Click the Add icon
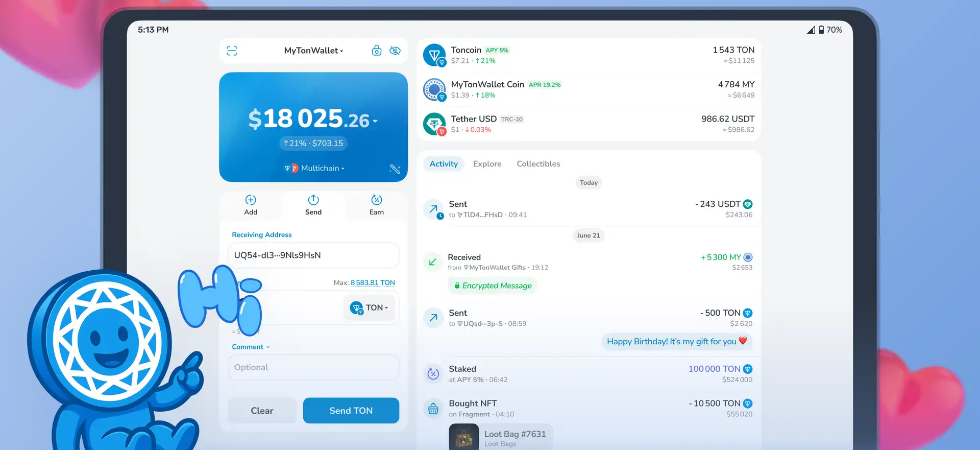This screenshot has height=450, width=980. pos(251,200)
